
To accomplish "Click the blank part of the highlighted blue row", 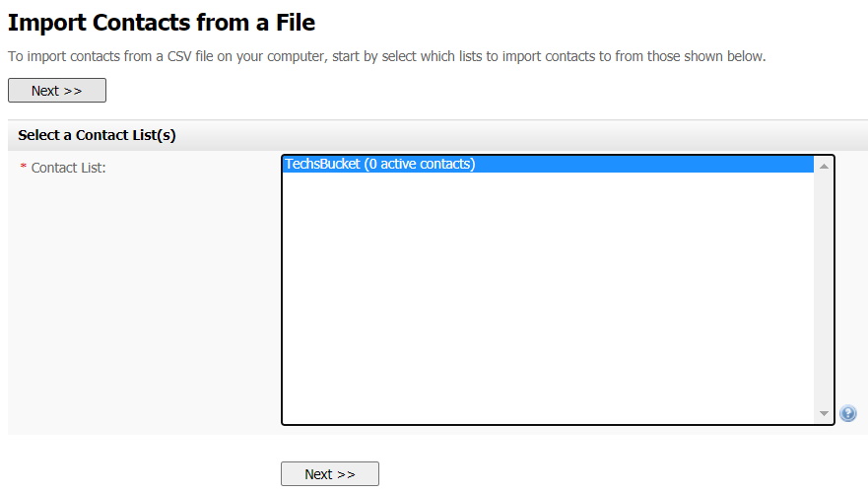I will (x=644, y=164).
